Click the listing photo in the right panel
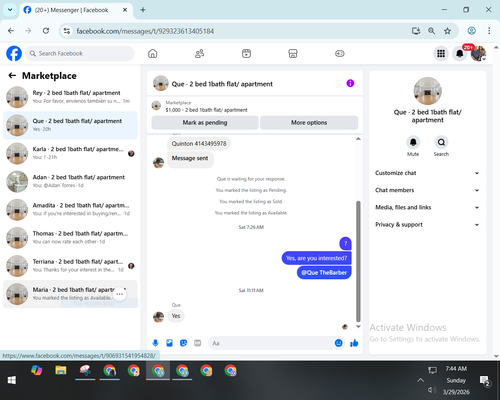This screenshot has width=500, height=400. coord(427,91)
